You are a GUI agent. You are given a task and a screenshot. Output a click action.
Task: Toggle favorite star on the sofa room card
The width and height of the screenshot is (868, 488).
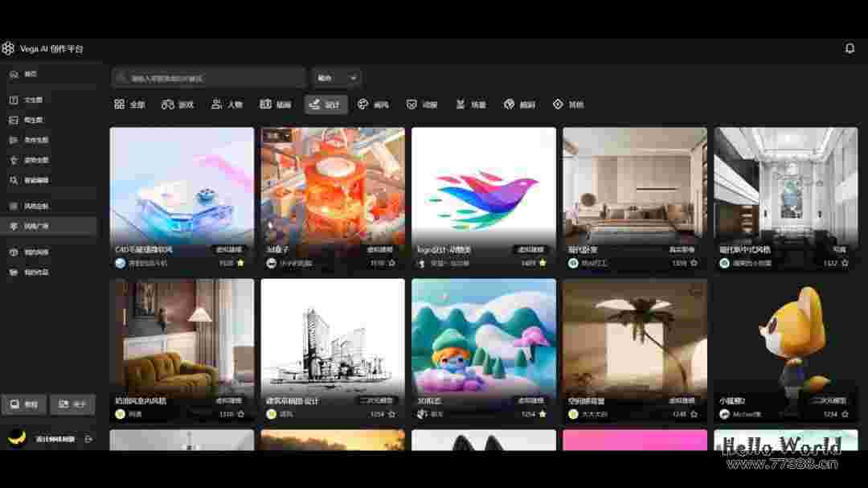click(x=241, y=414)
